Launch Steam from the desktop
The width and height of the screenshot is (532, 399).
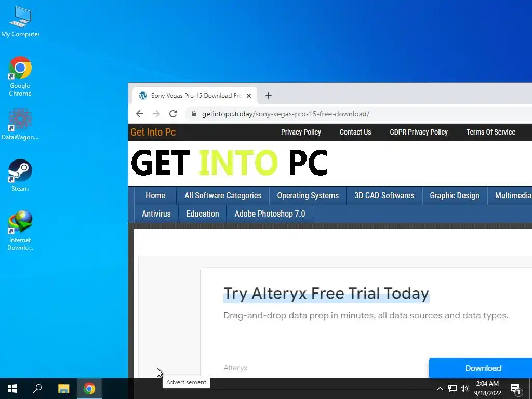point(20,175)
